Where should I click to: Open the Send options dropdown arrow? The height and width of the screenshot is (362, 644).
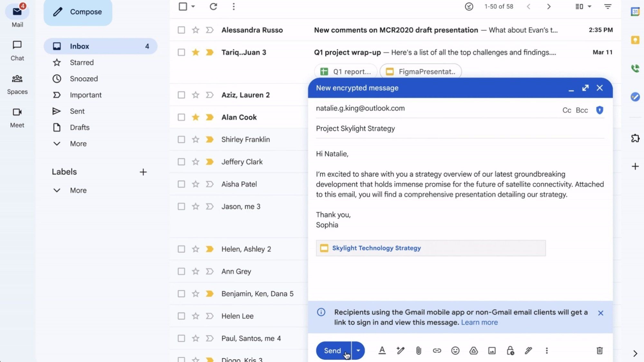[x=358, y=350]
